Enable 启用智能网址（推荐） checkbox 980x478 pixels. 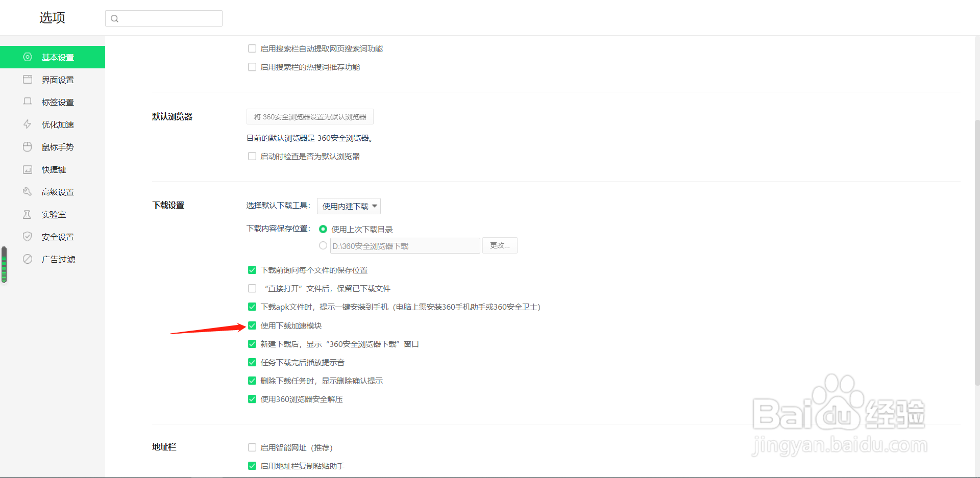tap(252, 447)
